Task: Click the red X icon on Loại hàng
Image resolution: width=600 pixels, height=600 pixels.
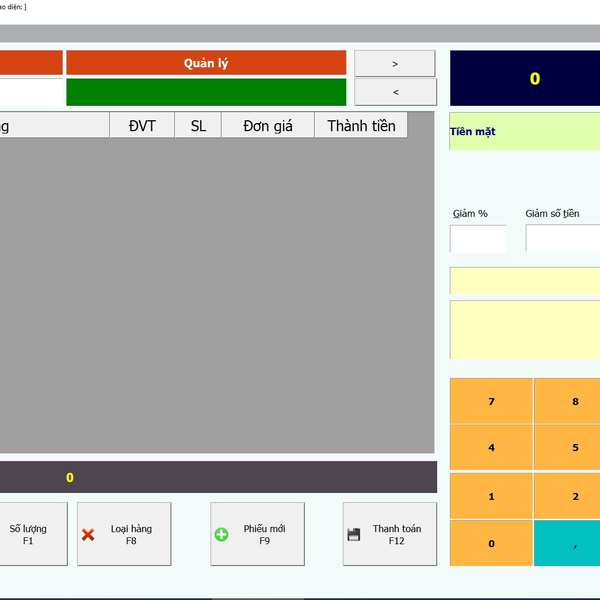Action: point(88,535)
